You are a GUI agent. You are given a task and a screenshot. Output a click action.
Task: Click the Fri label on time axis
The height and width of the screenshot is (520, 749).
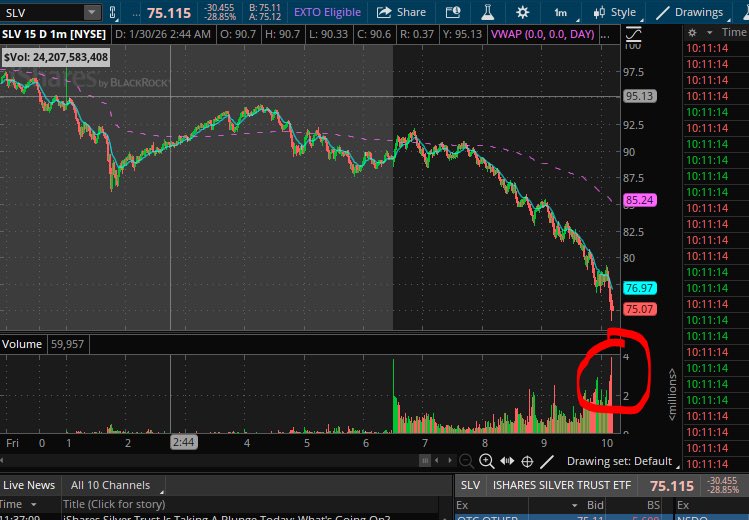click(12, 443)
